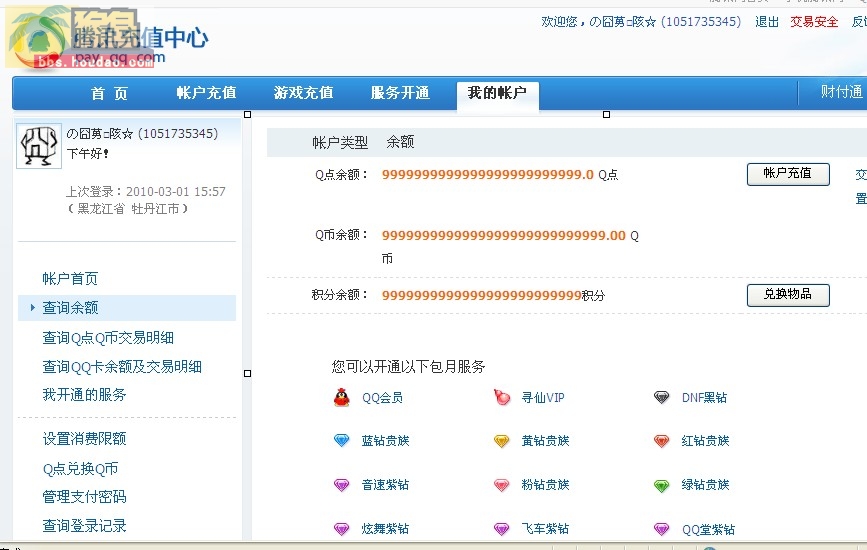Open the QQ堂紫钻 service link
867x550 pixels.
708,530
